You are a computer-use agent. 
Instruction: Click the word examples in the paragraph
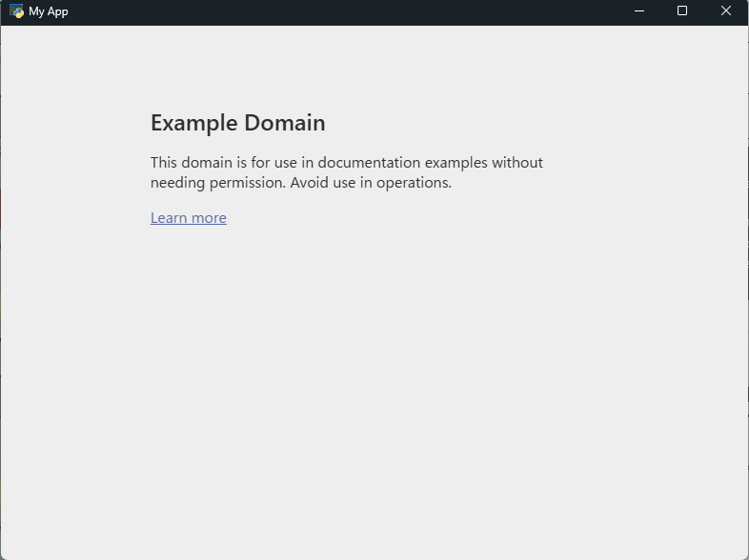click(x=455, y=163)
